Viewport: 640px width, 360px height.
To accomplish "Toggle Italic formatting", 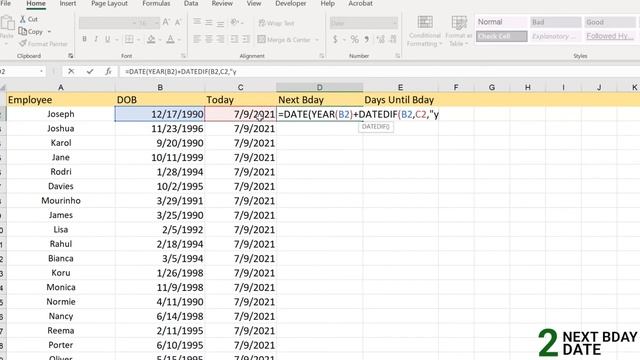I will (x=96, y=39).
